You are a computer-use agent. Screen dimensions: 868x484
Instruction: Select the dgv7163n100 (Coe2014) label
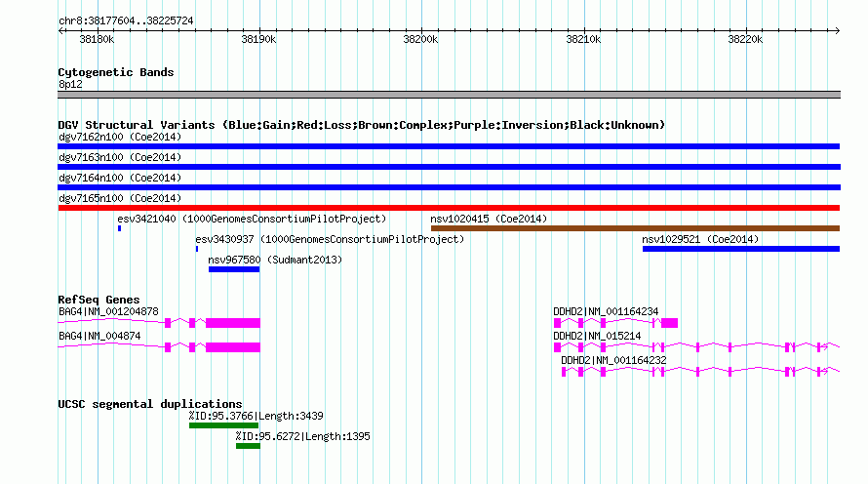click(x=120, y=157)
